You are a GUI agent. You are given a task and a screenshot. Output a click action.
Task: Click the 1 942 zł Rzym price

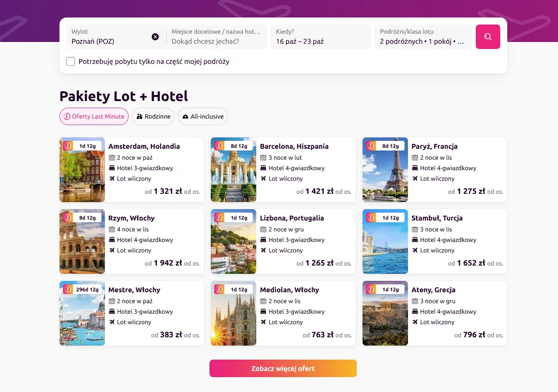pyautogui.click(x=168, y=263)
